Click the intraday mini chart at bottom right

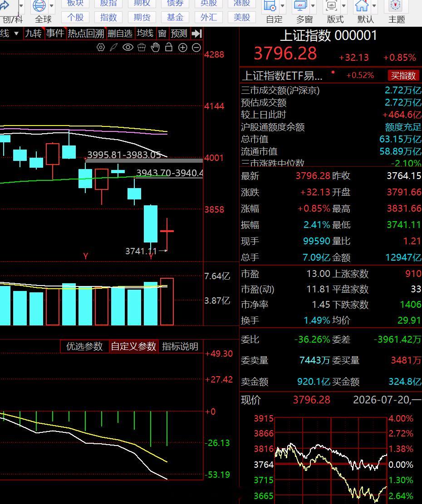tap(331, 460)
